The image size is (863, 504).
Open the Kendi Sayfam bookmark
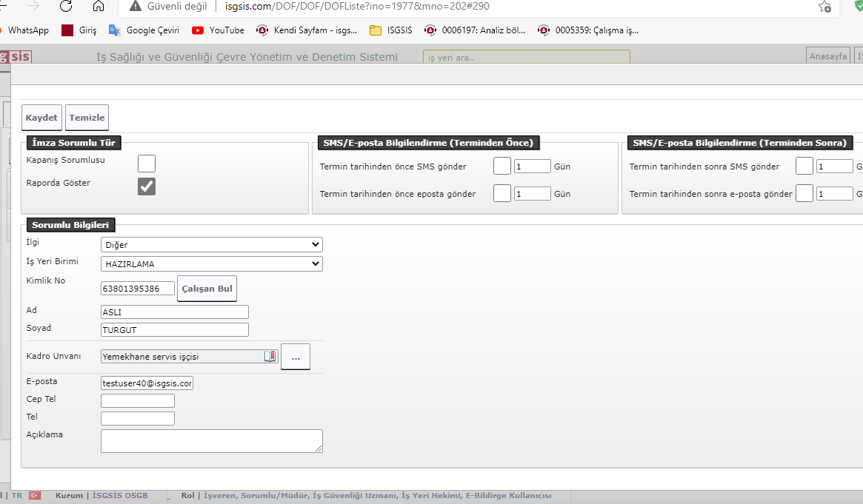pyautogui.click(x=307, y=30)
